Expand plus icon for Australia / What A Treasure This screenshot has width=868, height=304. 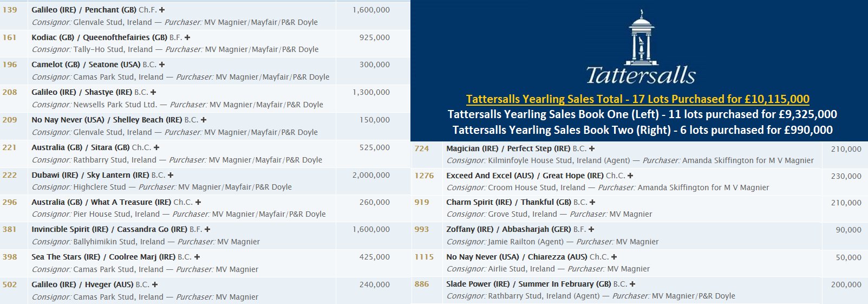198,203
